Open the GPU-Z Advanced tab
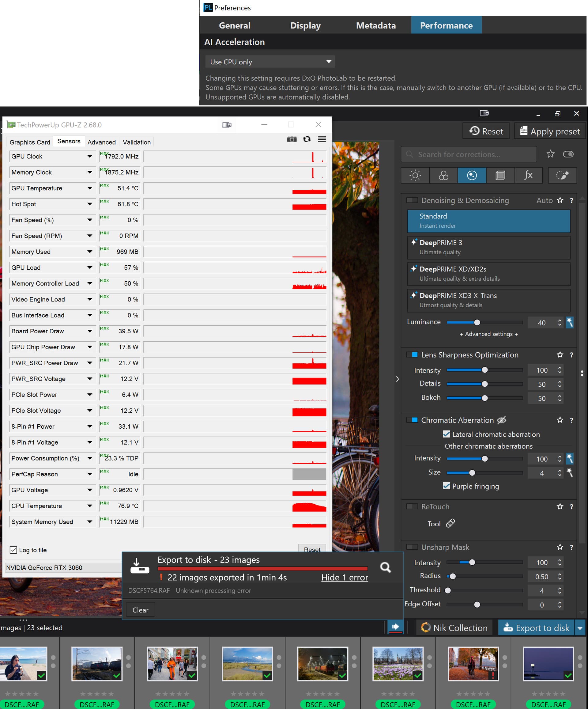The width and height of the screenshot is (588, 709). 101,142
